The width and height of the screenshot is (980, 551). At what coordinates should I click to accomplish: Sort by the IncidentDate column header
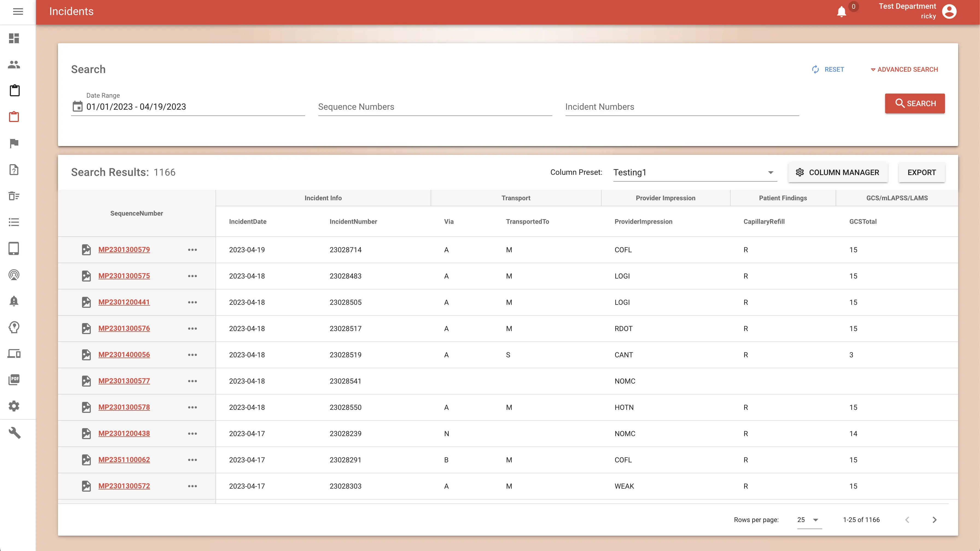tap(248, 221)
